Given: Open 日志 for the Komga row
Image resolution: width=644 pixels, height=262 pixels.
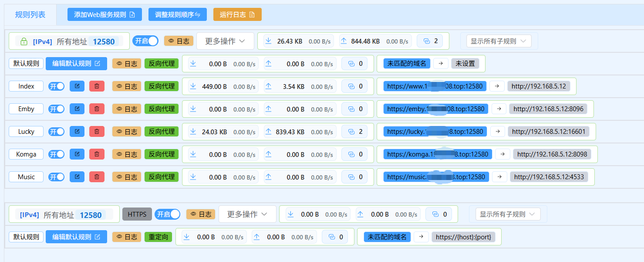Looking at the screenshot, I should click(x=127, y=154).
